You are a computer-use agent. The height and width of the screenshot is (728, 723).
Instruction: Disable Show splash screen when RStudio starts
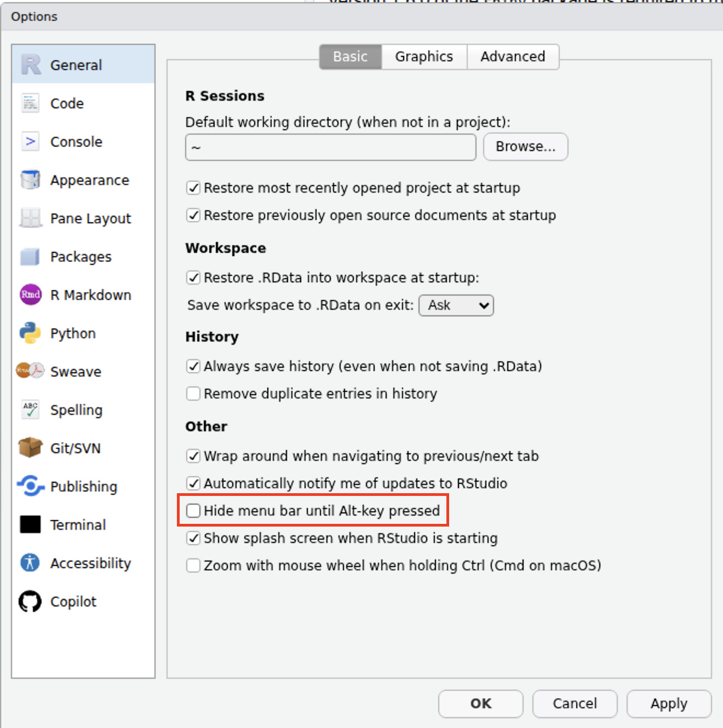[x=193, y=538]
